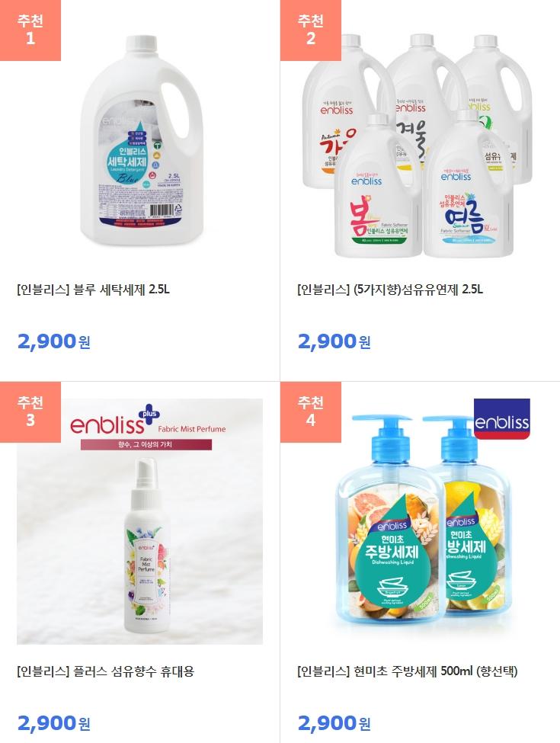Open the (5가지향)섬유유연제 2.5L title link
560x743 pixels.
click(390, 289)
